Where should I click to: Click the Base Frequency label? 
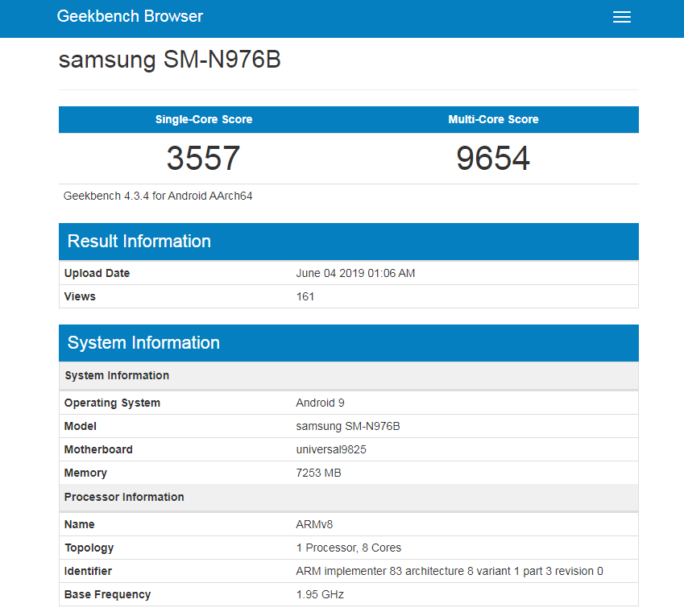tap(107, 594)
